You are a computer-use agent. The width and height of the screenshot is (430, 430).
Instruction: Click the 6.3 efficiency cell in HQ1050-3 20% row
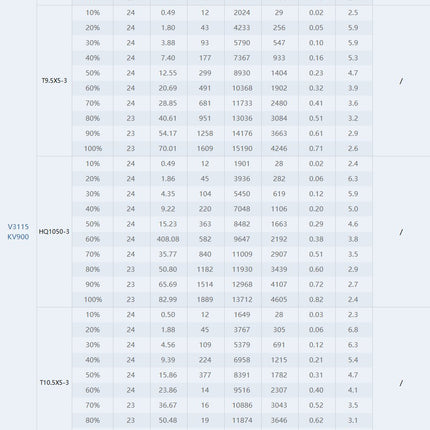coord(353,179)
